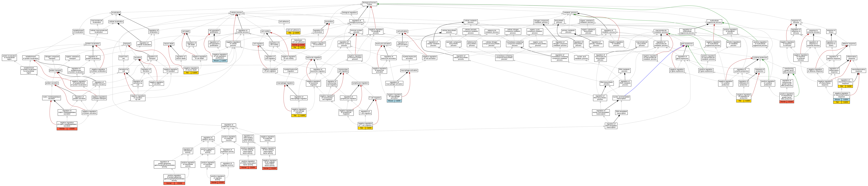868x186 pixels.
Task: Click the node labeled exactly 'leukocyte activation'
Action: (x=383, y=44)
